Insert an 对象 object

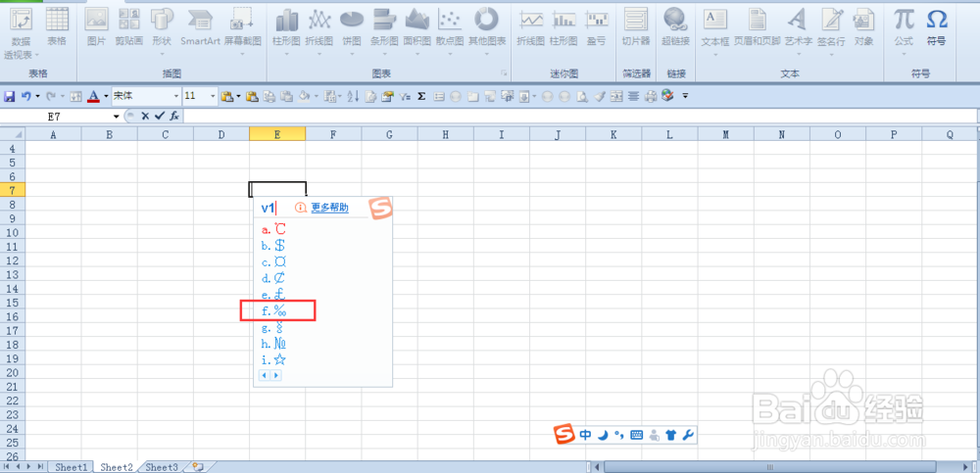(x=863, y=28)
